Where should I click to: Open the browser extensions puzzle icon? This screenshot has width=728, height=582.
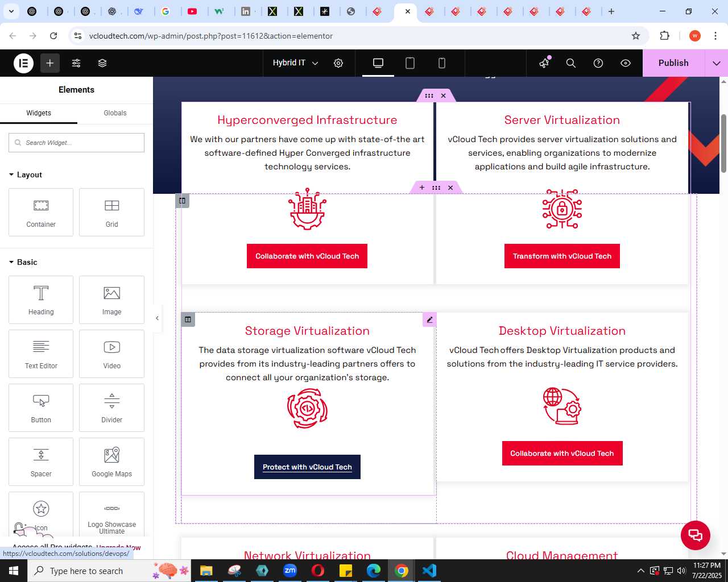(x=664, y=36)
